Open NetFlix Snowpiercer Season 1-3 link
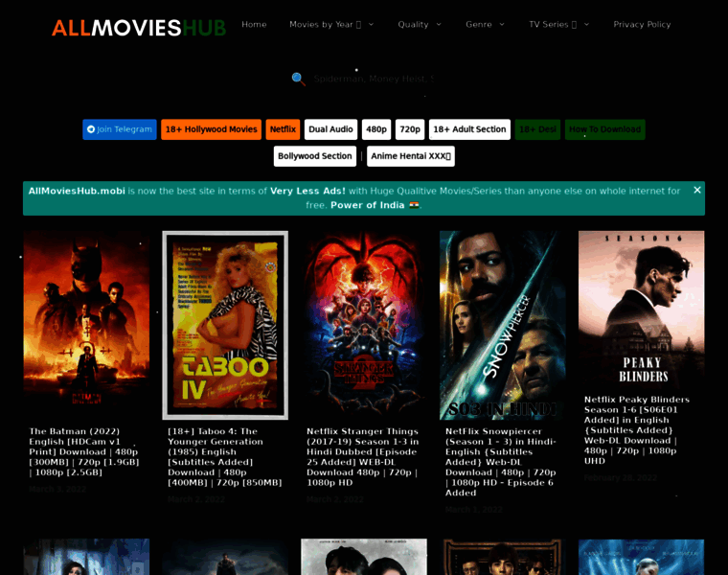728x575 pixels. pos(501,462)
